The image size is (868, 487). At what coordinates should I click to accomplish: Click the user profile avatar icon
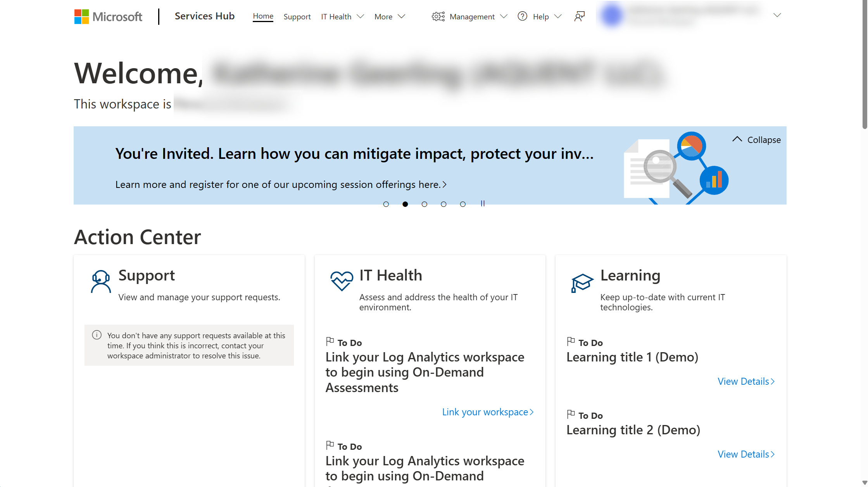point(611,16)
